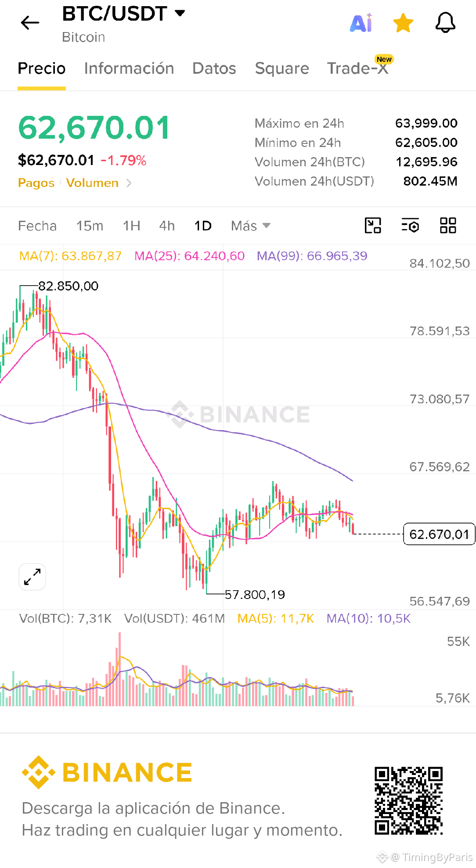Image resolution: width=476 pixels, height=868 pixels.
Task: Expand chart to fullscreen icon
Action: (x=32, y=577)
